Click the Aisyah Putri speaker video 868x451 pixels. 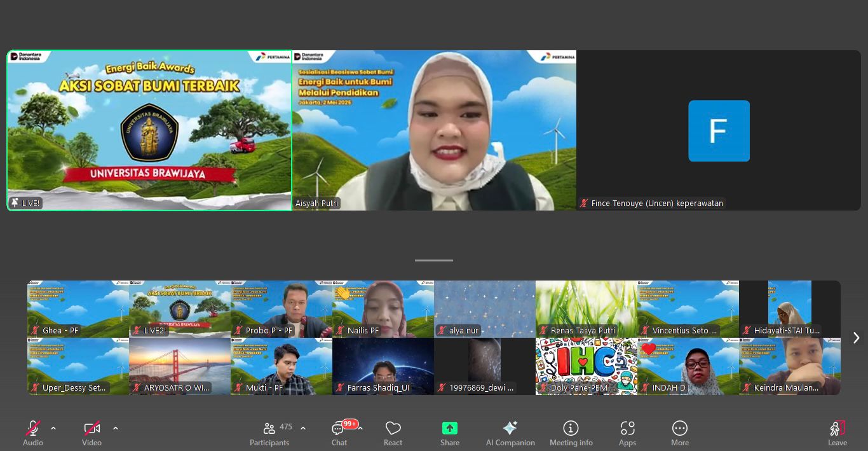pos(434,130)
